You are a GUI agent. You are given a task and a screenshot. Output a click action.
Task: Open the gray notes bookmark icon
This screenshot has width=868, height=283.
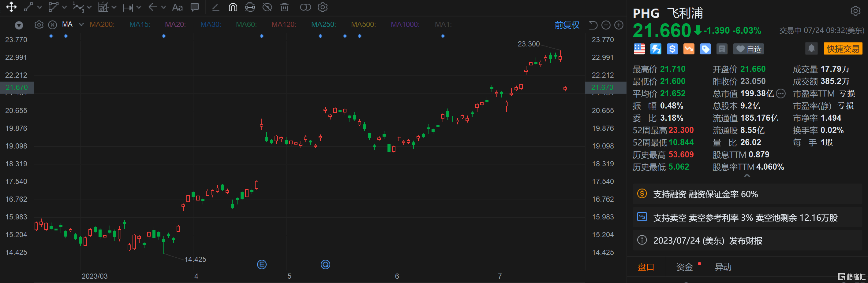click(x=722, y=49)
